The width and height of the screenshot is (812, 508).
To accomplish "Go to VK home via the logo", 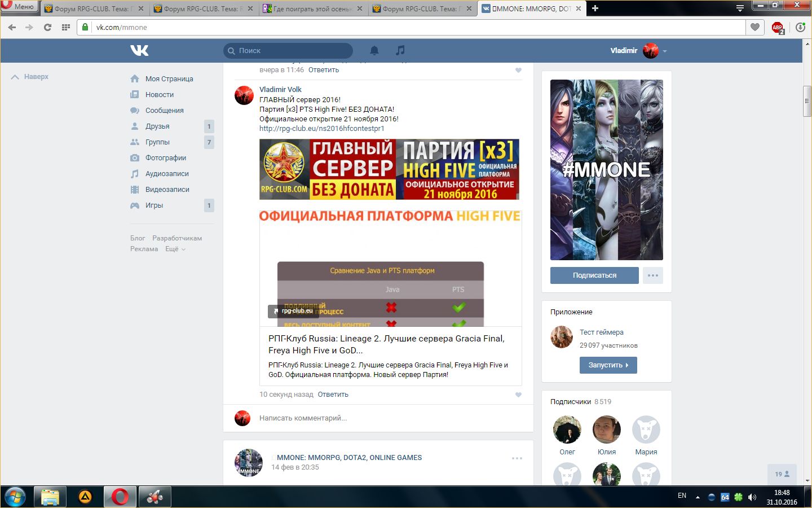I will 139,50.
